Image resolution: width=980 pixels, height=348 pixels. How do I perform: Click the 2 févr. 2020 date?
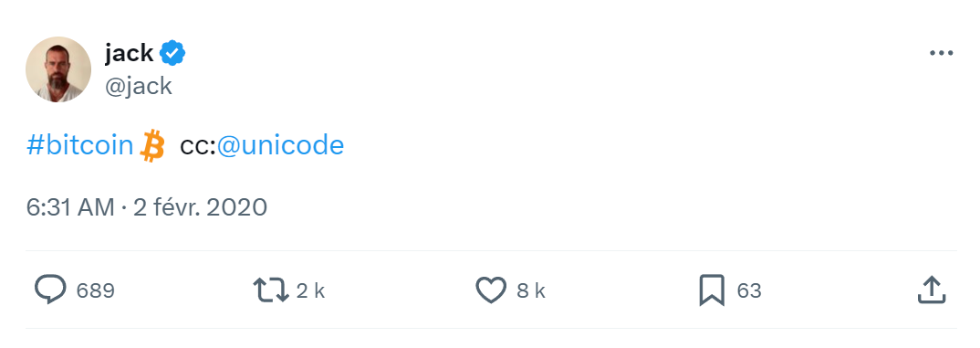201,207
